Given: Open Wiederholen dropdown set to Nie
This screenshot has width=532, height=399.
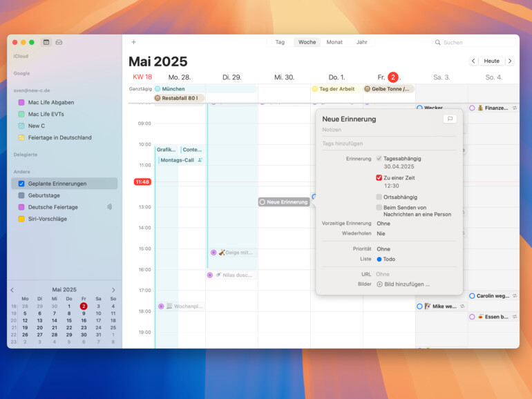Looking at the screenshot, I should point(381,233).
